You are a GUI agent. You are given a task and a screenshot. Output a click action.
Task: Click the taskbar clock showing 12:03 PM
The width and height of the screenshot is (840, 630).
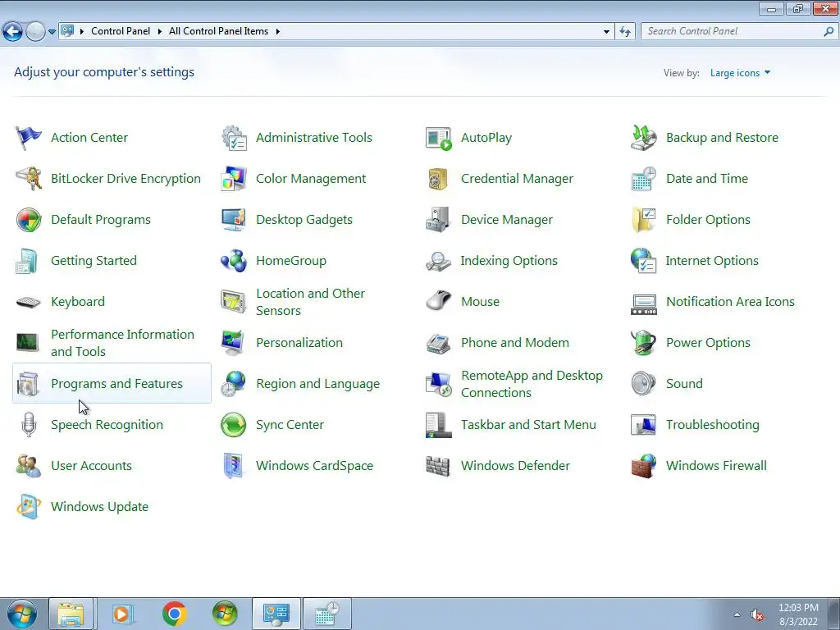click(798, 614)
